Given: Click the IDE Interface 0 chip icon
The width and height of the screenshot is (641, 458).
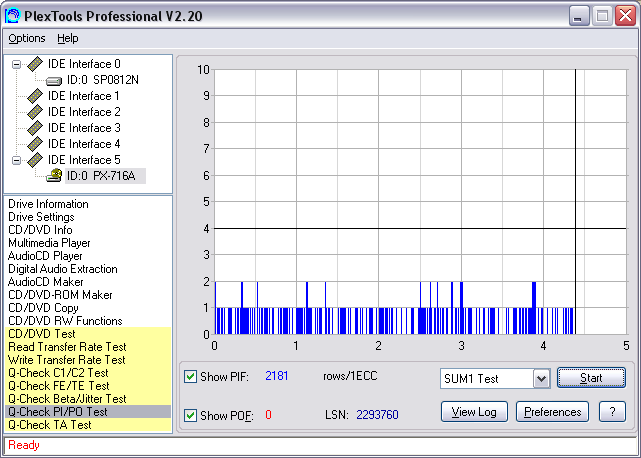Looking at the screenshot, I should click(x=35, y=64).
